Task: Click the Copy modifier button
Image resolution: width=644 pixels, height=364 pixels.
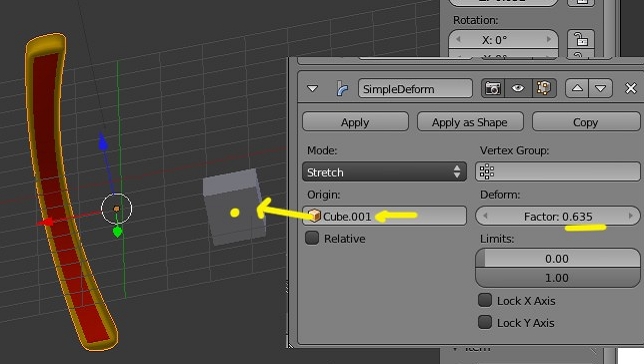Action: [586, 122]
